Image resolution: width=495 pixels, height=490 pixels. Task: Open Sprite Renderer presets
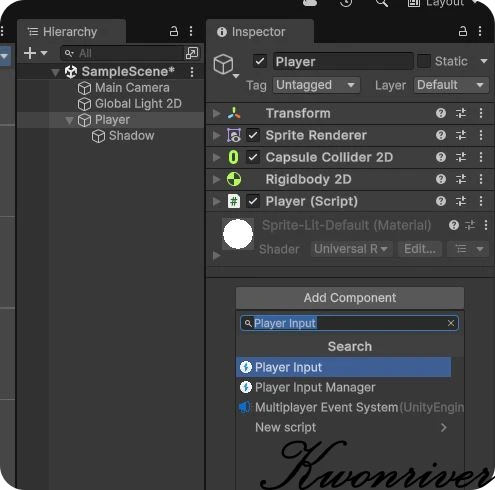tap(461, 135)
